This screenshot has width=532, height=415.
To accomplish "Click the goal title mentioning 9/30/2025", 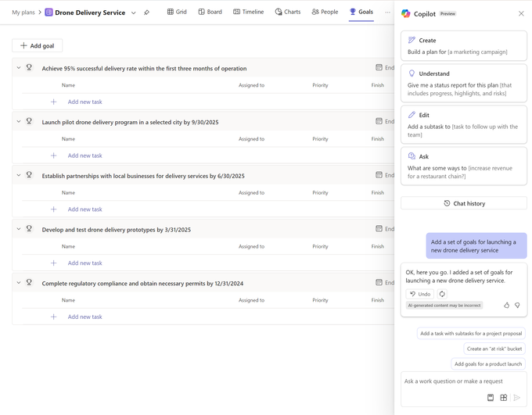I will 131,123.
